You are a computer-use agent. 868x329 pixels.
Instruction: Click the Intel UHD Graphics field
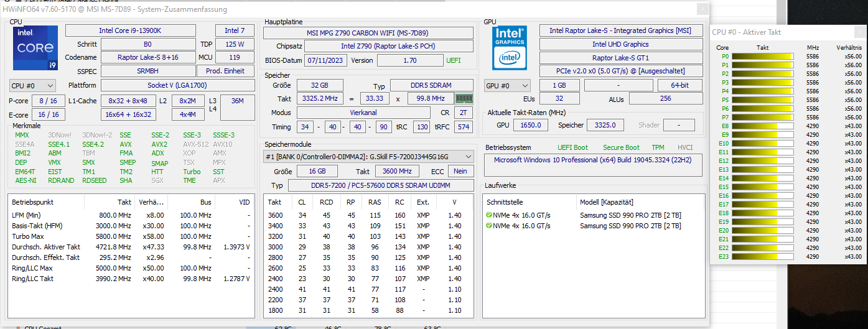click(x=620, y=44)
